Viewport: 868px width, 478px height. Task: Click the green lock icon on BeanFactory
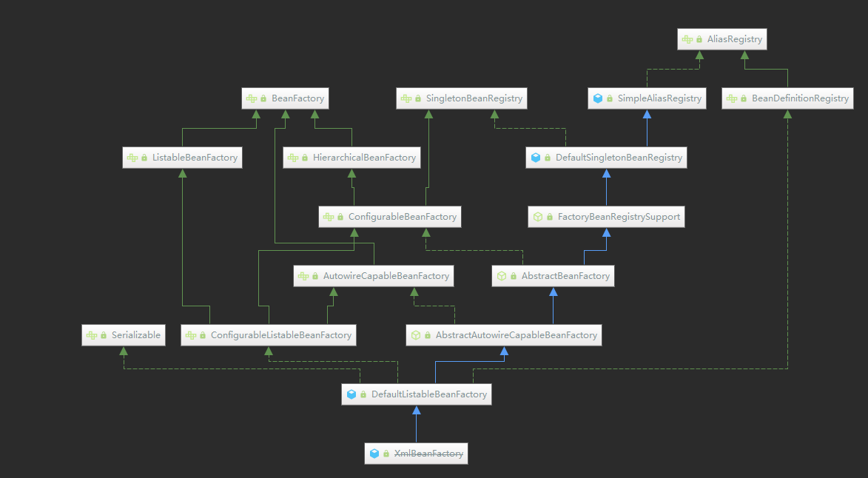click(263, 98)
